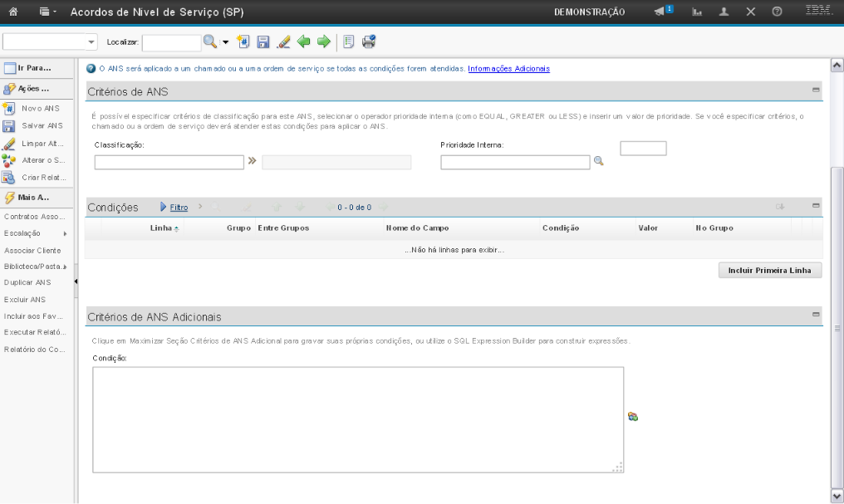Go to previous record with green left arrow
Image resolution: width=844 pixels, height=504 pixels.
pos(304,42)
